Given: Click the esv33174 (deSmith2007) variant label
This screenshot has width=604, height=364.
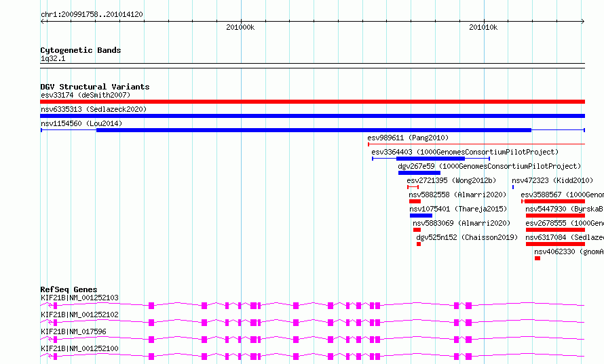Looking at the screenshot, I should tap(86, 95).
